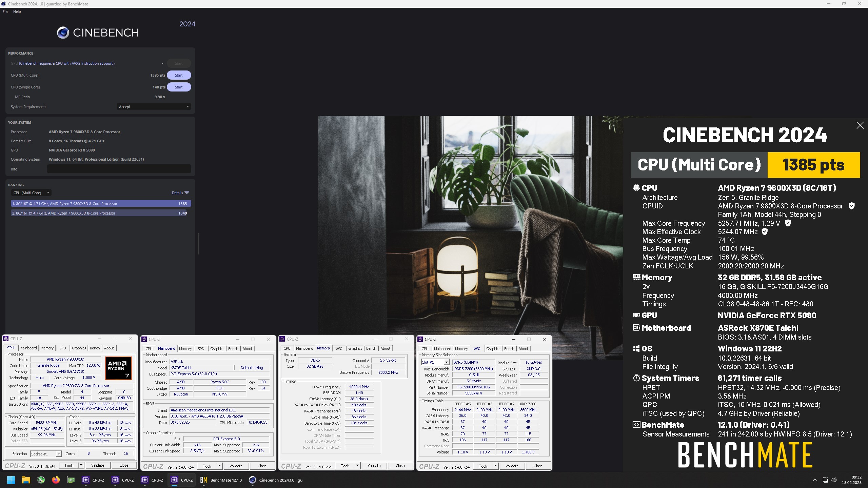Image resolution: width=868 pixels, height=488 pixels.
Task: Select Memory tab in CPU-Z CPU window
Action: pyautogui.click(x=47, y=348)
